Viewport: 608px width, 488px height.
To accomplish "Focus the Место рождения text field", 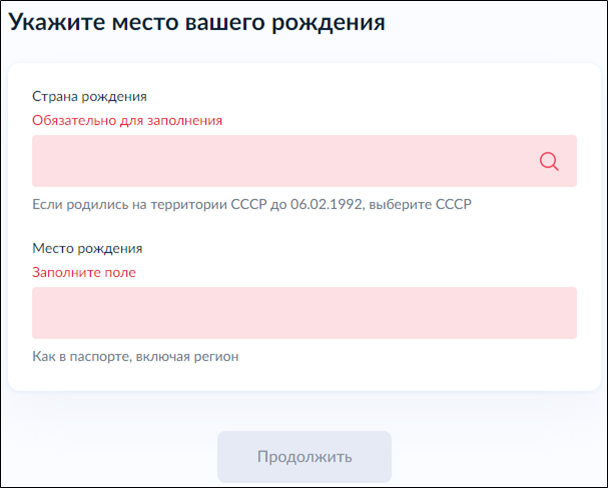I will point(304,313).
